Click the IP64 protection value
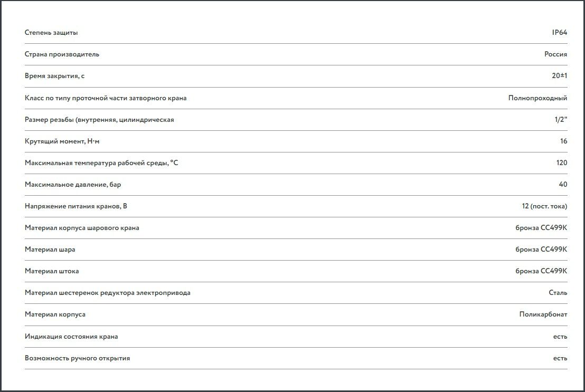Viewport: 585px width, 392px height. click(559, 33)
